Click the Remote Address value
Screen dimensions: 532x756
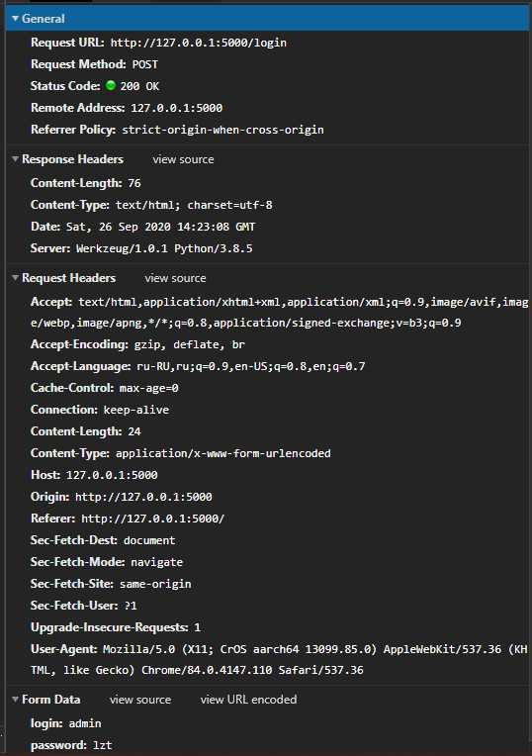pos(176,108)
